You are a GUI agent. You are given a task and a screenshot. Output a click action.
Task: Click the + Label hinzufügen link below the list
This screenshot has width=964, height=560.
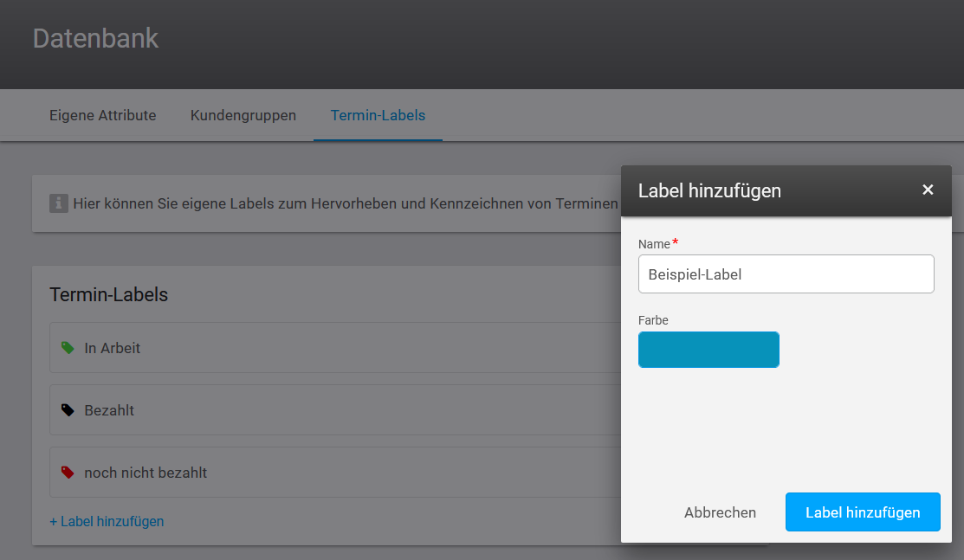(107, 521)
